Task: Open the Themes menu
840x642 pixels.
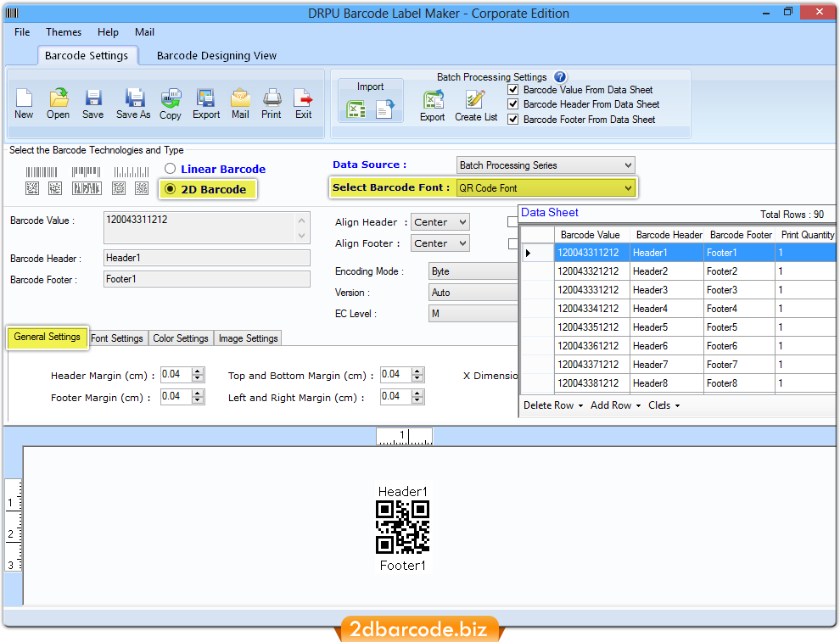Action: coord(64,32)
